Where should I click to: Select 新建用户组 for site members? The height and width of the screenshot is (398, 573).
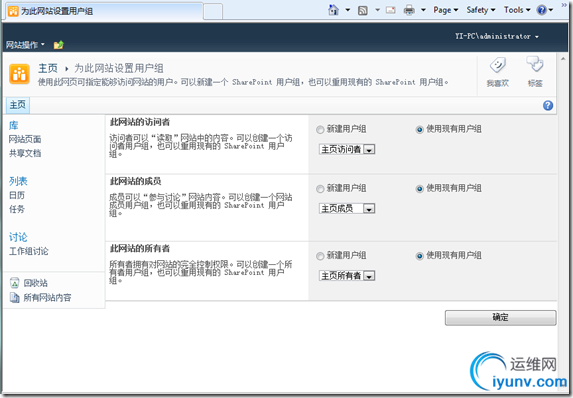(x=320, y=189)
